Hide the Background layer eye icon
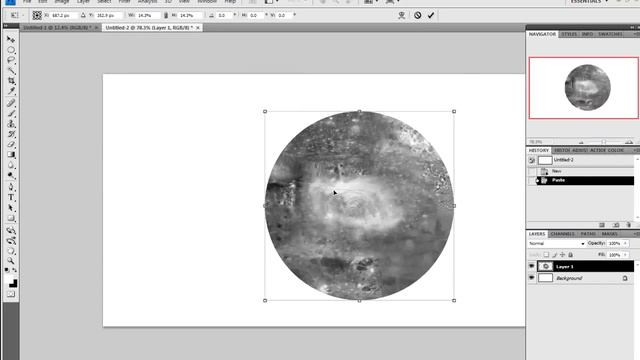Image resolution: width=640 pixels, height=360 pixels. 531,278
